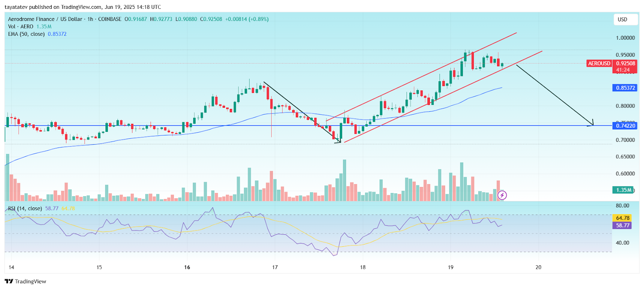Select the red AEROUSD symbol tag
Viewport: 644px width, 289px height.
(x=599, y=64)
